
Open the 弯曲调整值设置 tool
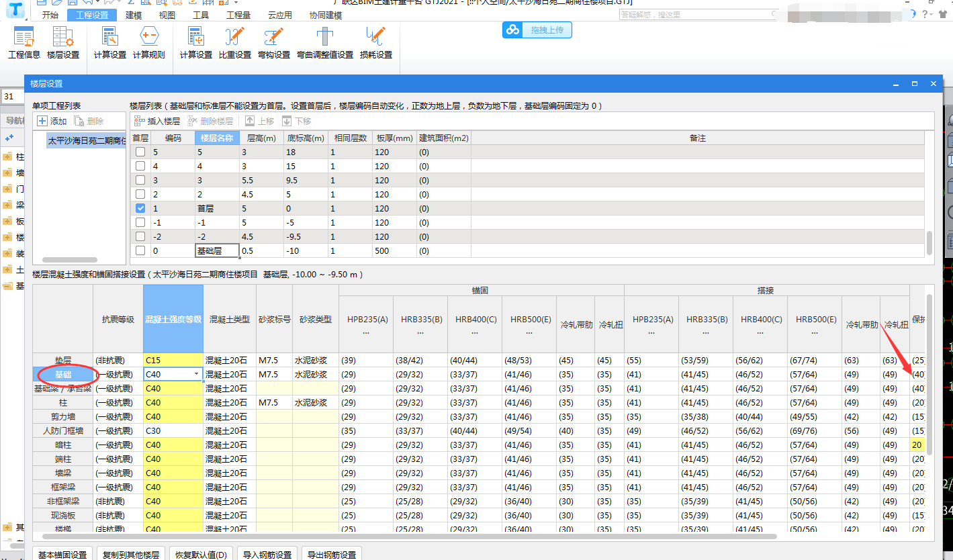(325, 43)
